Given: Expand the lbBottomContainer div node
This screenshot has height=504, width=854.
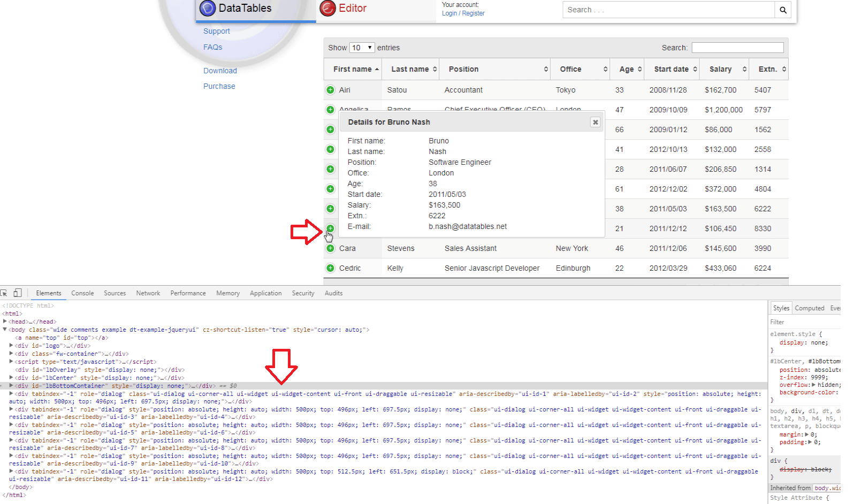Looking at the screenshot, I should pos(11,386).
